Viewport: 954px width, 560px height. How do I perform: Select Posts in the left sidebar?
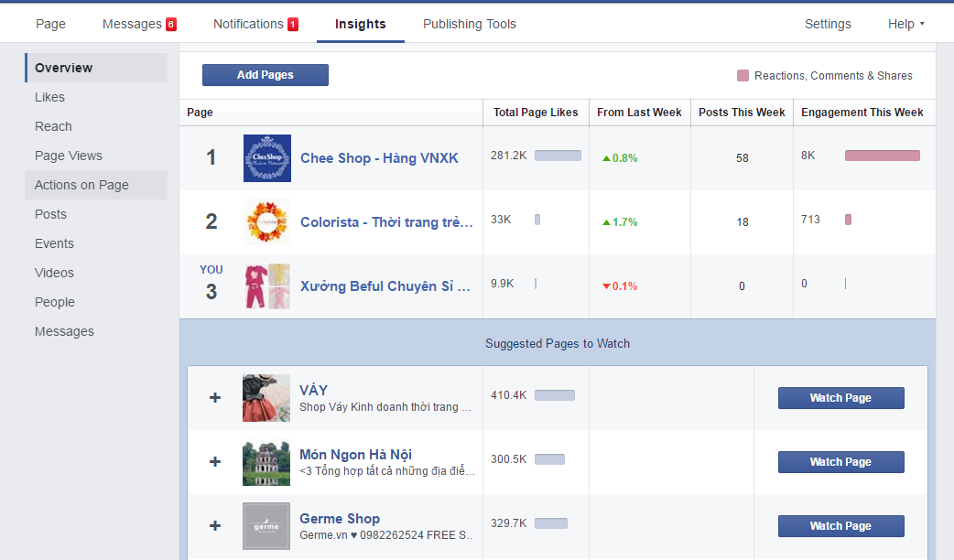coord(50,213)
